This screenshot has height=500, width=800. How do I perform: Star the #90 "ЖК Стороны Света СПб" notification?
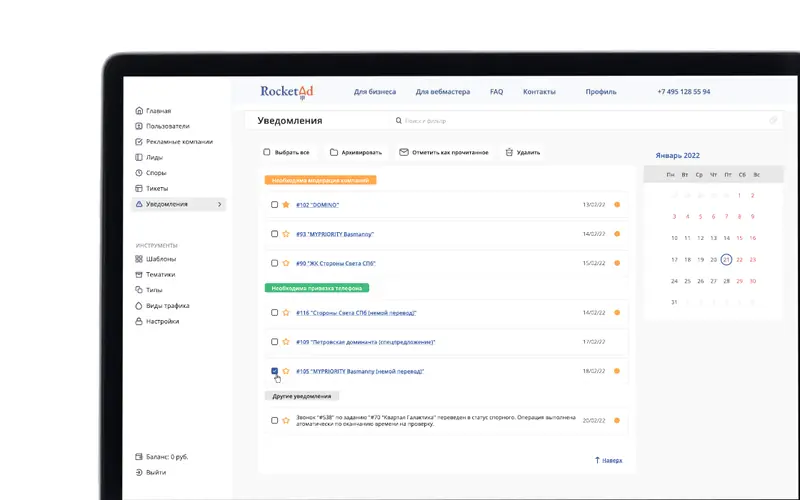coord(286,263)
